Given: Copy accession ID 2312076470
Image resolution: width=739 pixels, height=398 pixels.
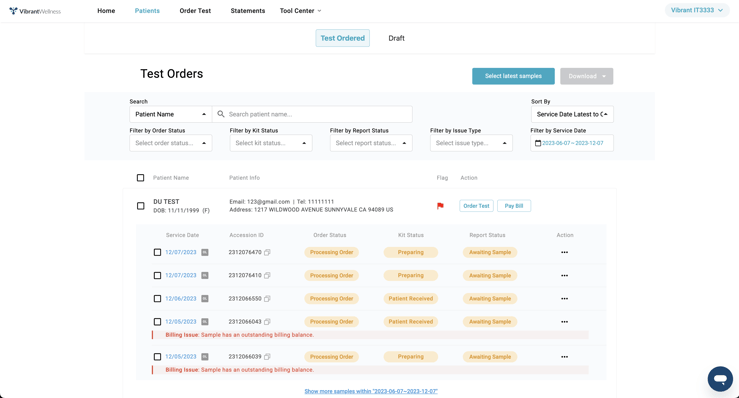Looking at the screenshot, I should [x=267, y=252].
